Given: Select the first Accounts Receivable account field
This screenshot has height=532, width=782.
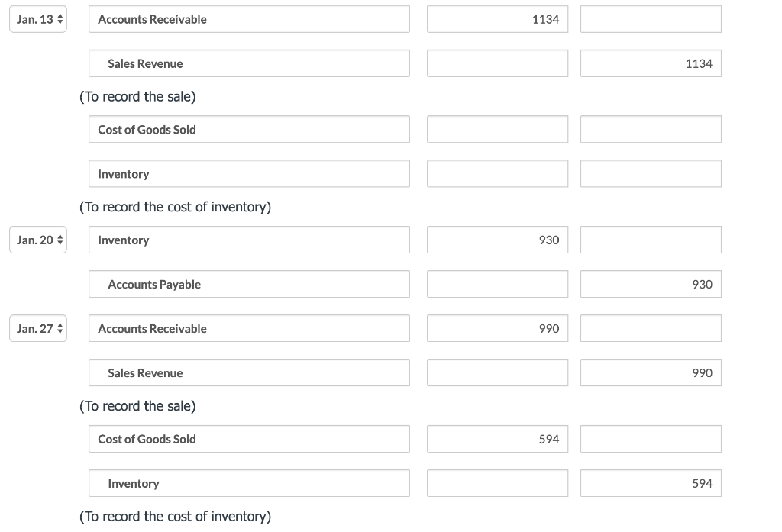Looking at the screenshot, I should click(x=250, y=19).
